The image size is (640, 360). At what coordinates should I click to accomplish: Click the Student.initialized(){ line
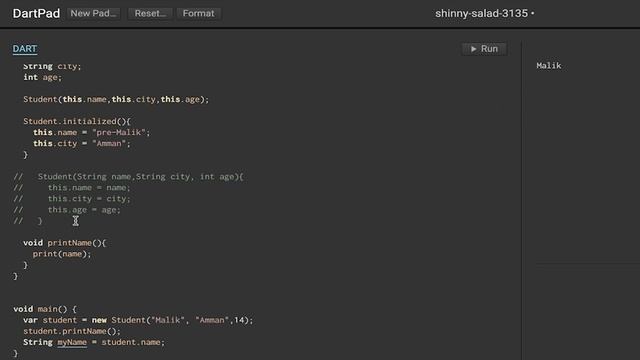pos(77,121)
